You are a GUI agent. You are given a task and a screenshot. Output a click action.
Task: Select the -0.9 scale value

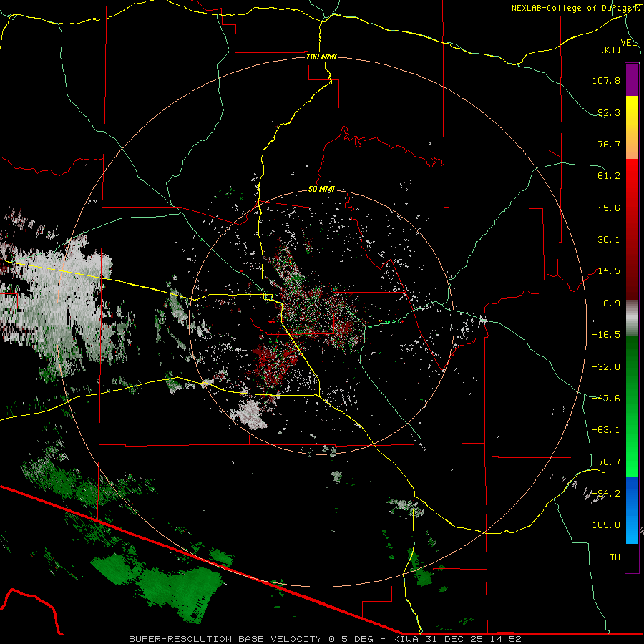pyautogui.click(x=609, y=303)
